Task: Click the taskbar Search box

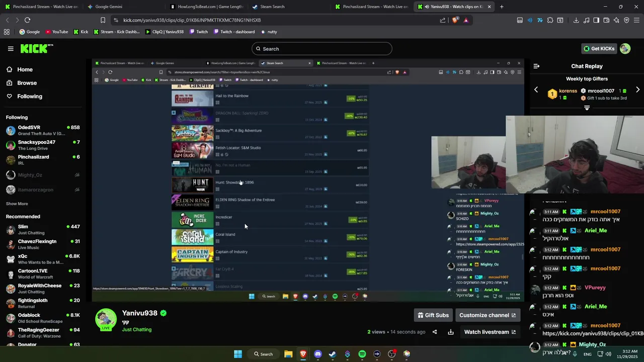Action: pyautogui.click(x=264, y=354)
